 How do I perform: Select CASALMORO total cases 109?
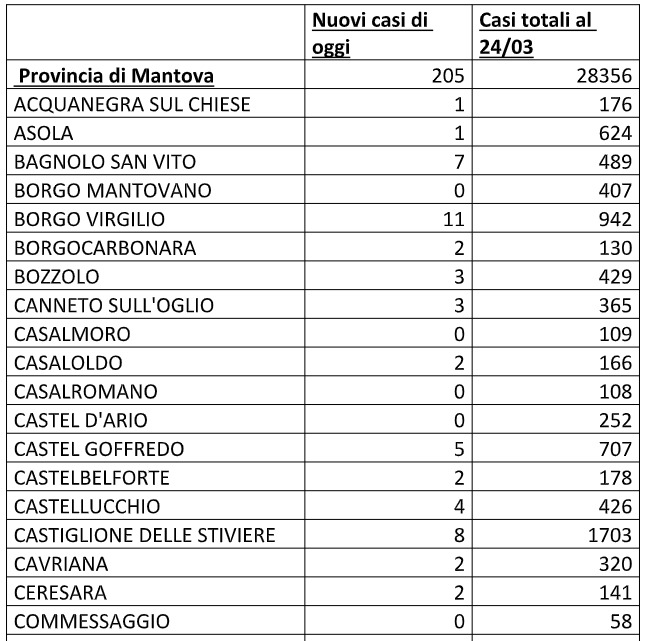click(615, 334)
